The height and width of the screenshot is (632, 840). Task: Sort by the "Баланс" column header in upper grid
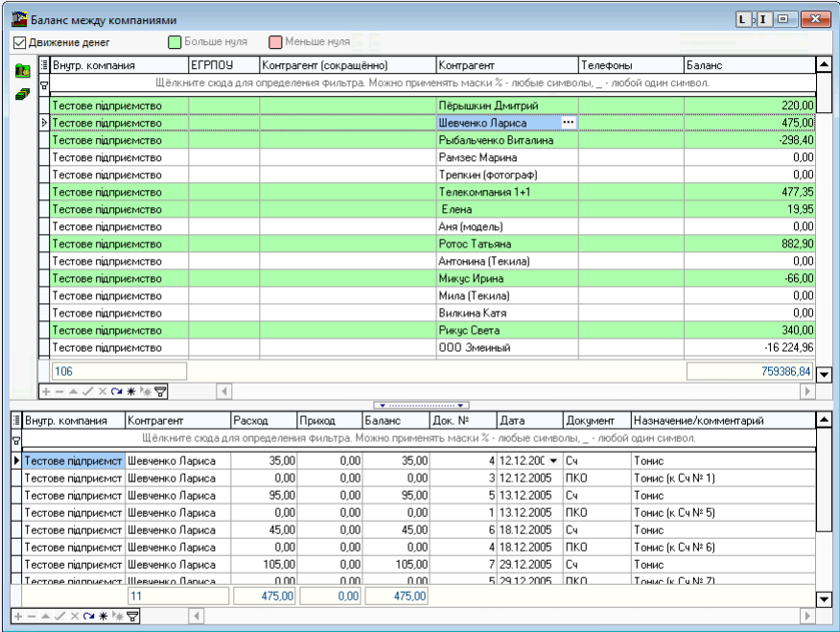[x=748, y=65]
